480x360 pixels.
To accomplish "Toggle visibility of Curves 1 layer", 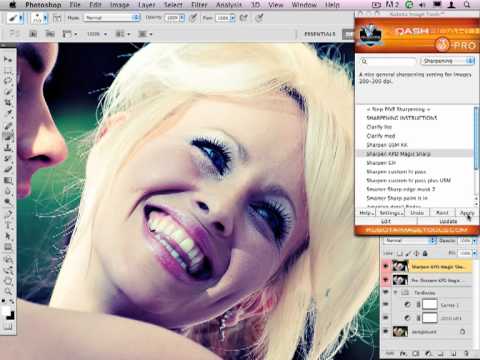I will click(386, 305).
